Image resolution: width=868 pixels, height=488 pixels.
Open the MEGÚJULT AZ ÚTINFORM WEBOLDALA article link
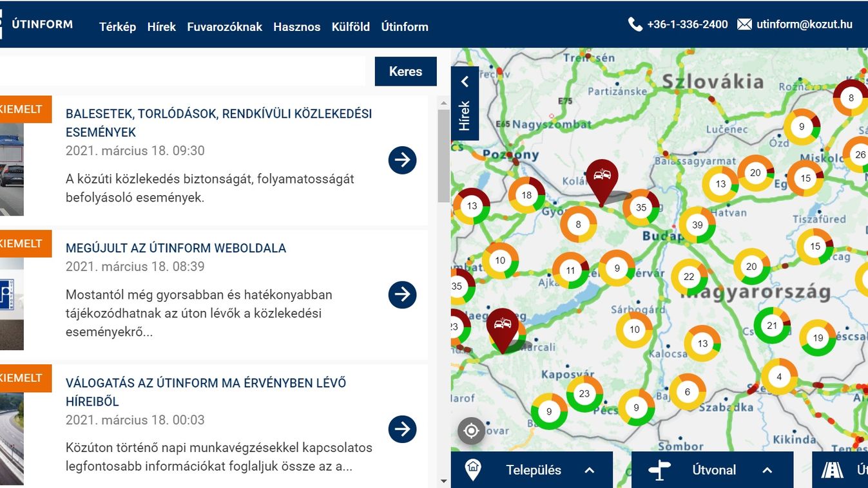coord(176,247)
